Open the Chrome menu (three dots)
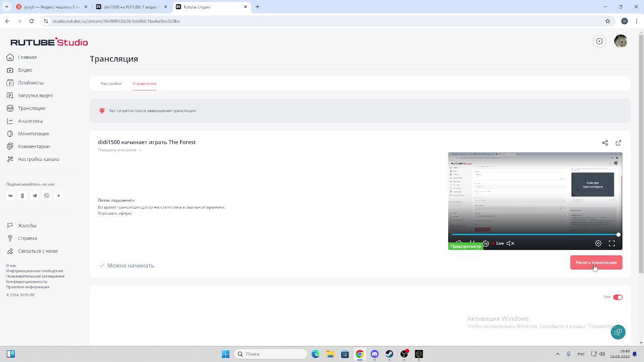Image resolution: width=644 pixels, height=362 pixels. pyautogui.click(x=636, y=21)
